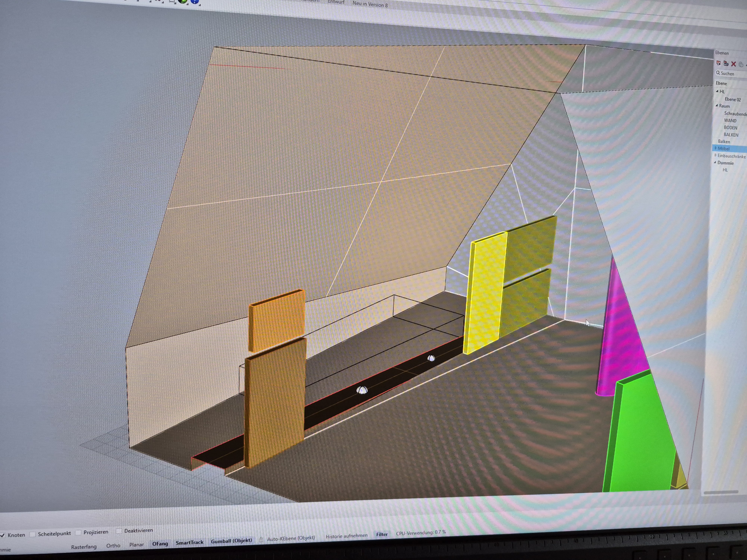Select the WAND layer
The height and width of the screenshot is (560, 747).
730,121
